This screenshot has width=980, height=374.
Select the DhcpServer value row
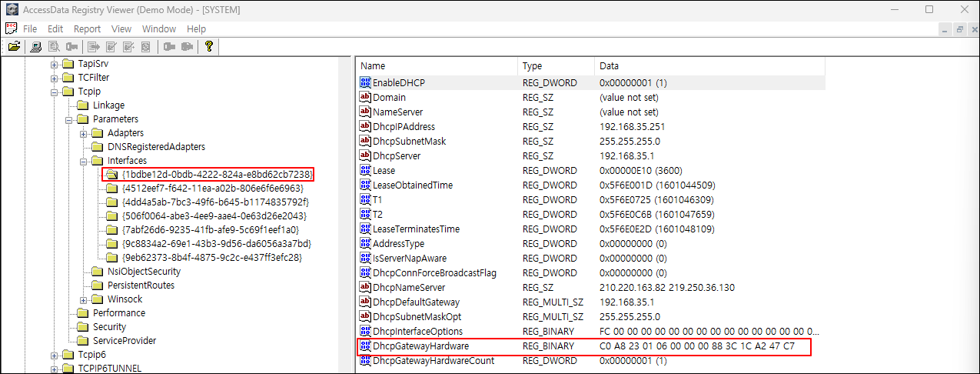592,155
